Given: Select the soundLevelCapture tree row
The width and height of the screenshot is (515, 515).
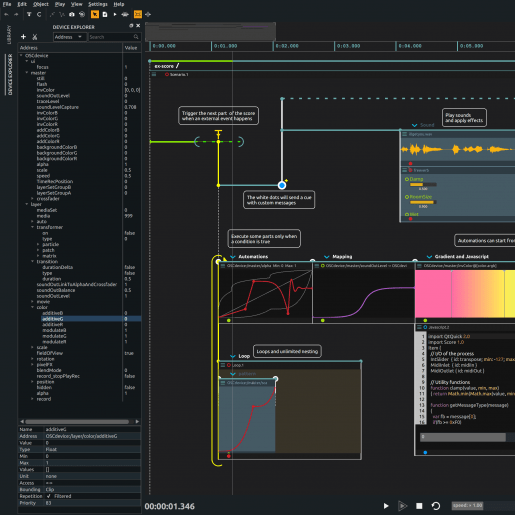Looking at the screenshot, I should point(79,107).
